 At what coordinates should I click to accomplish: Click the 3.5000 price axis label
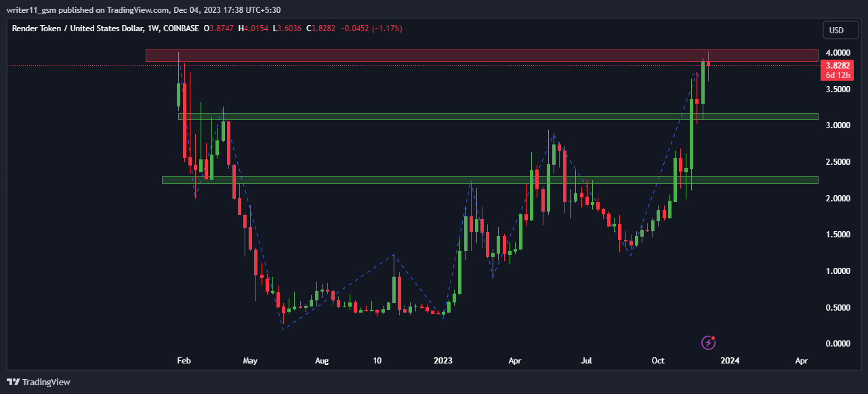pos(838,90)
